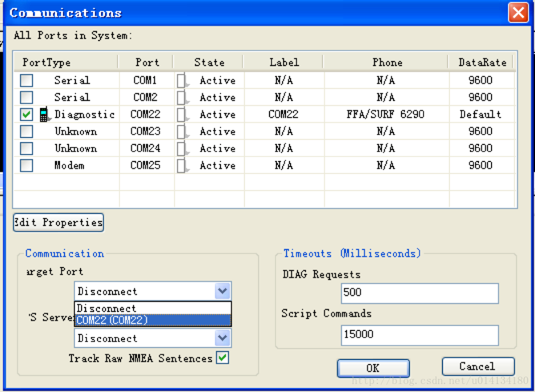Check the Serial COM1 port checkbox
The width and height of the screenshot is (535, 392).
[x=27, y=80]
